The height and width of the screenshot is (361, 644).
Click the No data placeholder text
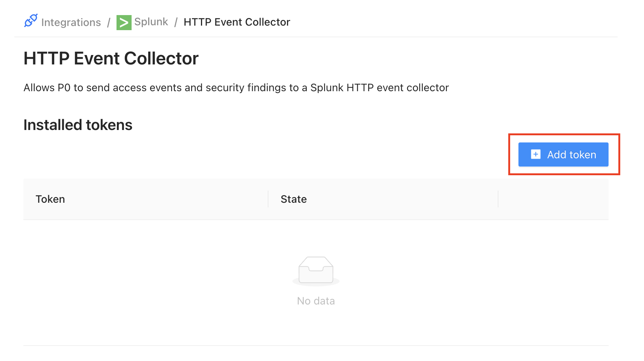point(316,301)
